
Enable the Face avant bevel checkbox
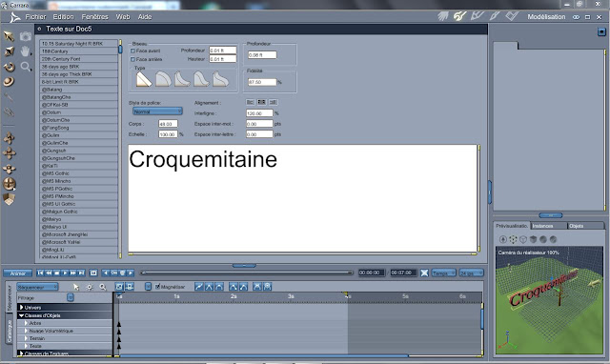pos(132,51)
